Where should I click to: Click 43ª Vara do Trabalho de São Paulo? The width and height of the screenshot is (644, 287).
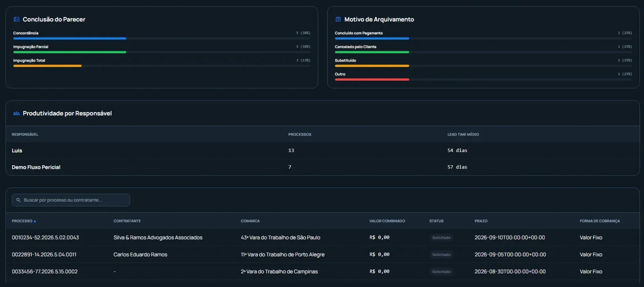[281, 237]
